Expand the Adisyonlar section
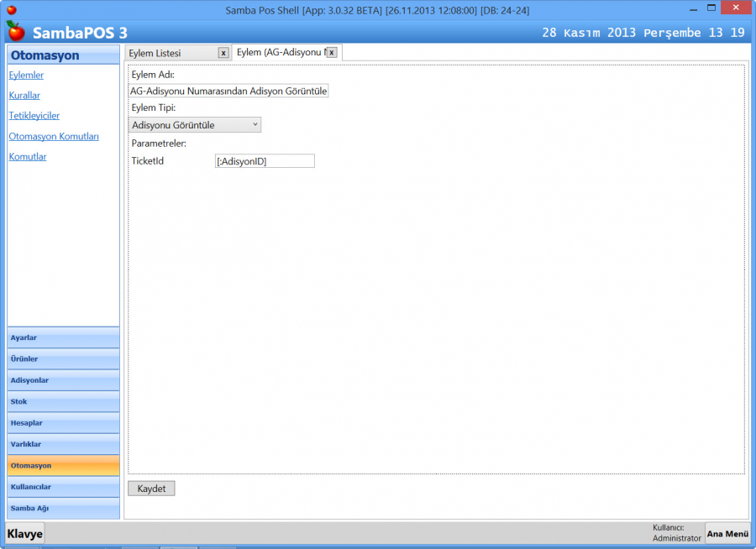The width and height of the screenshot is (756, 549). pos(63,380)
